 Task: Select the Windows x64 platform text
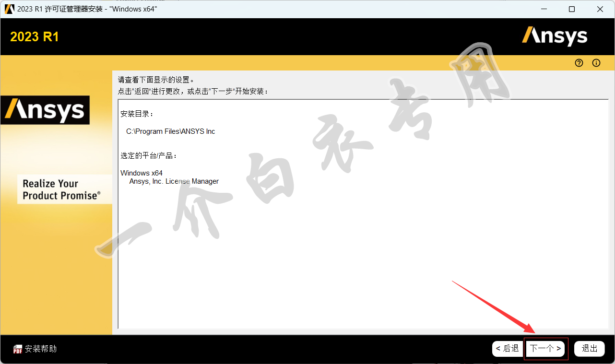coord(142,173)
